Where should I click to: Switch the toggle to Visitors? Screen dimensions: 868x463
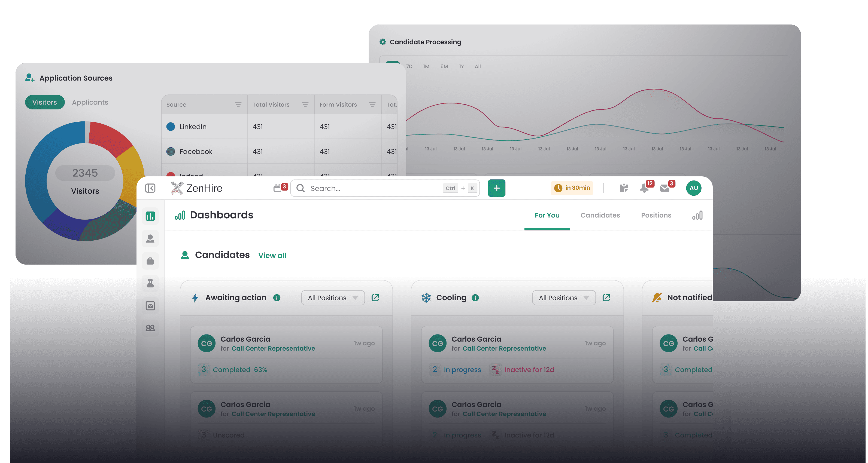(x=44, y=102)
